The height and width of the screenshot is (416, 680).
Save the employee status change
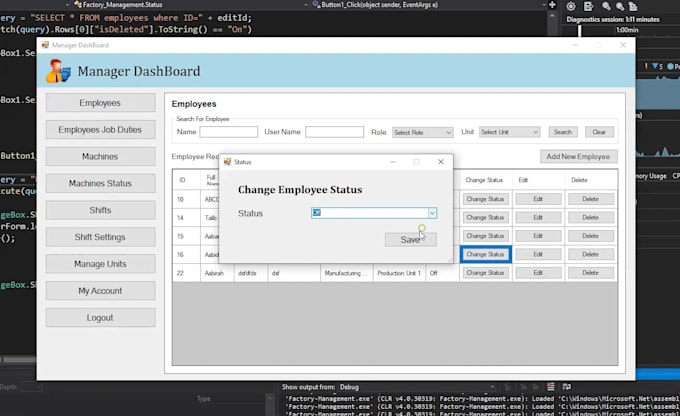coord(410,240)
